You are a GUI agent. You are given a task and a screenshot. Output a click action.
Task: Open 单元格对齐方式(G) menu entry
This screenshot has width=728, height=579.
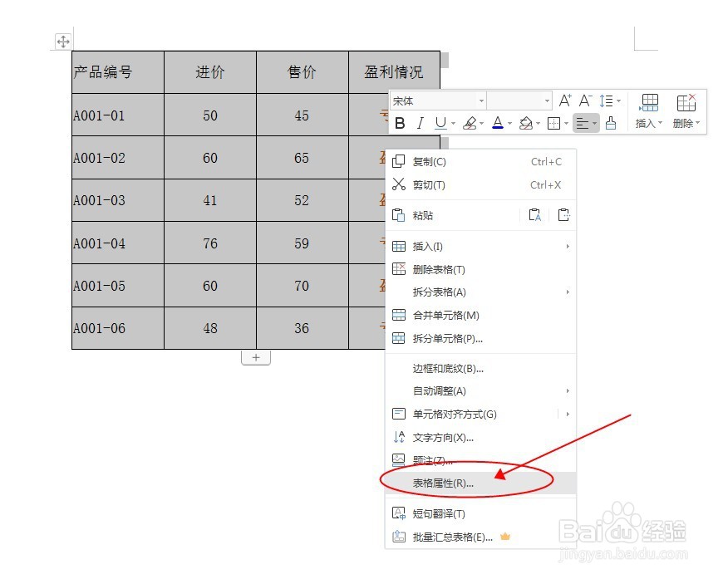pos(471,414)
